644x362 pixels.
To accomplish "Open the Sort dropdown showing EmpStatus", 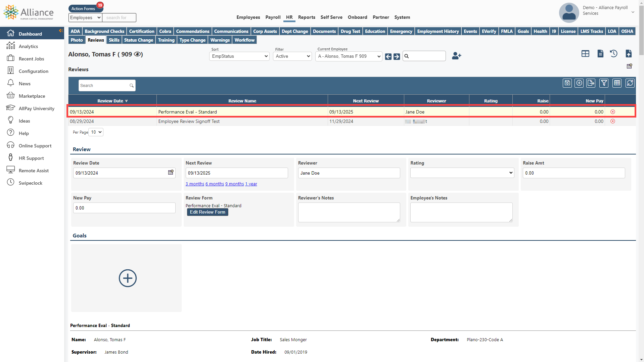I will coord(239,56).
